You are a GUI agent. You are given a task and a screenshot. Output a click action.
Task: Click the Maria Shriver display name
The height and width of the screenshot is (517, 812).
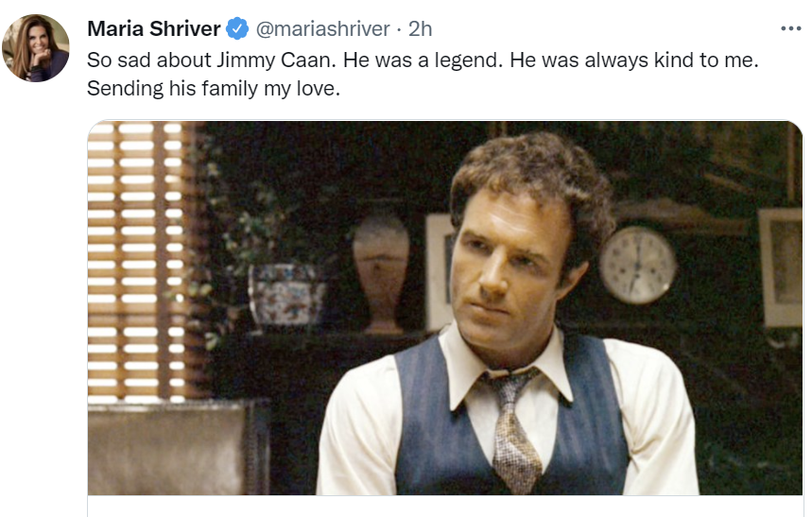154,28
